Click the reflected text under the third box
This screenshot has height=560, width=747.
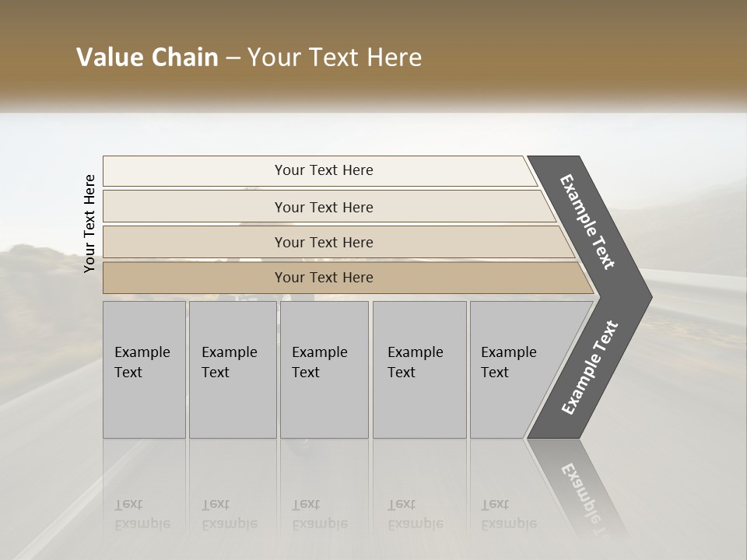(x=319, y=515)
